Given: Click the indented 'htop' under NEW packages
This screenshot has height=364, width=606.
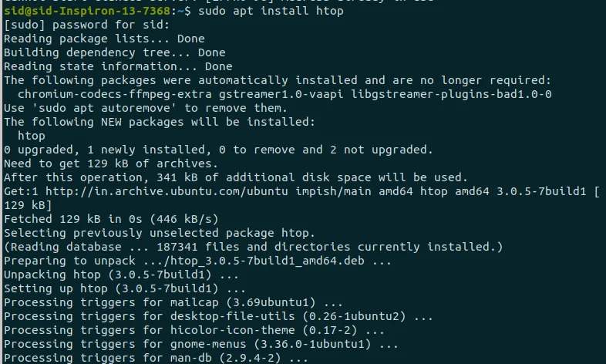Looking at the screenshot, I should click(32, 136).
